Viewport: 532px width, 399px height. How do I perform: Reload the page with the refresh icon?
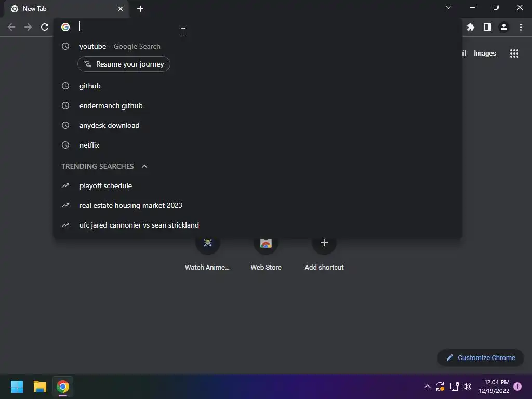pyautogui.click(x=45, y=27)
